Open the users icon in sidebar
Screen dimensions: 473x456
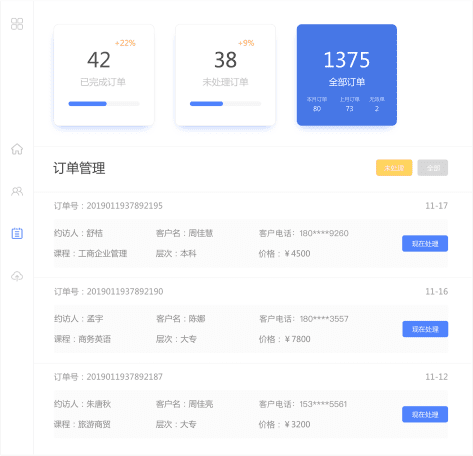(17, 191)
